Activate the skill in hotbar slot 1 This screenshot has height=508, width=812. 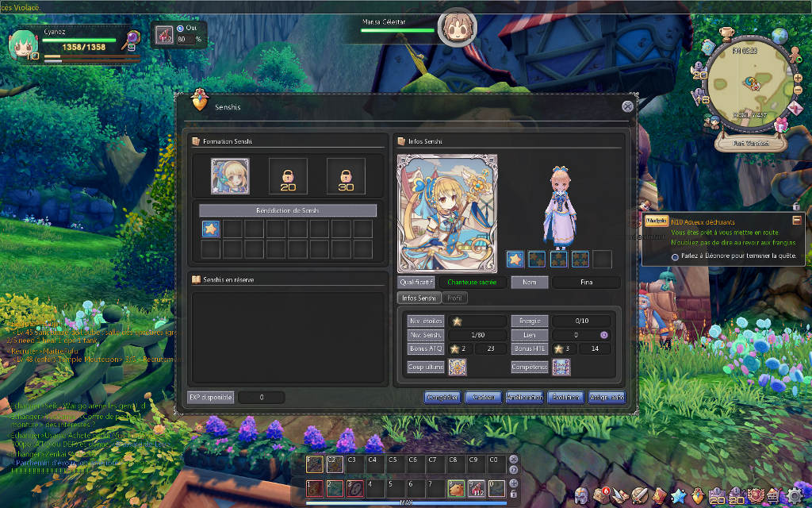(314, 488)
